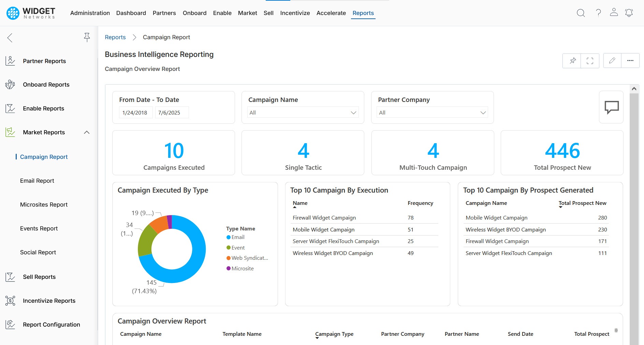Open the comment speech bubble icon
Image resolution: width=644 pixels, height=345 pixels.
pyautogui.click(x=611, y=107)
